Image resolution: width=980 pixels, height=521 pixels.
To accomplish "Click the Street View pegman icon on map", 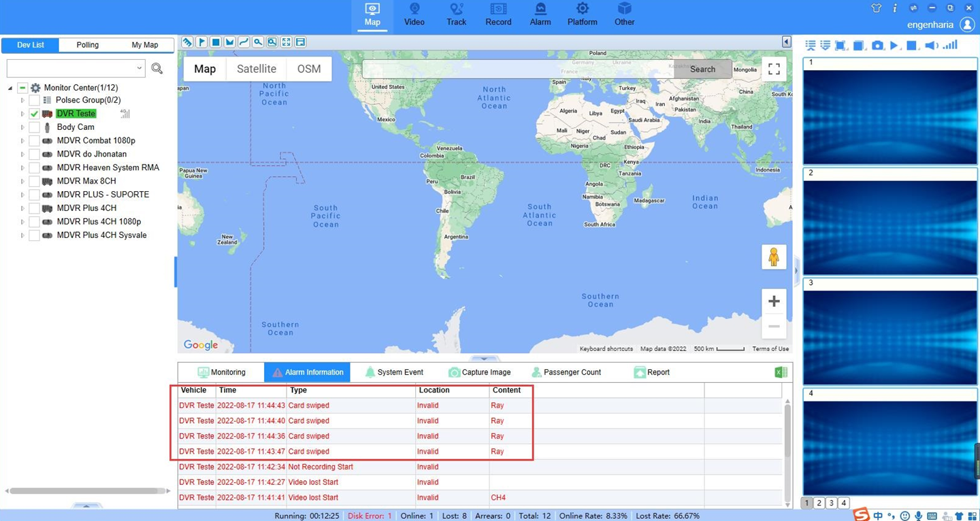I will click(x=774, y=257).
